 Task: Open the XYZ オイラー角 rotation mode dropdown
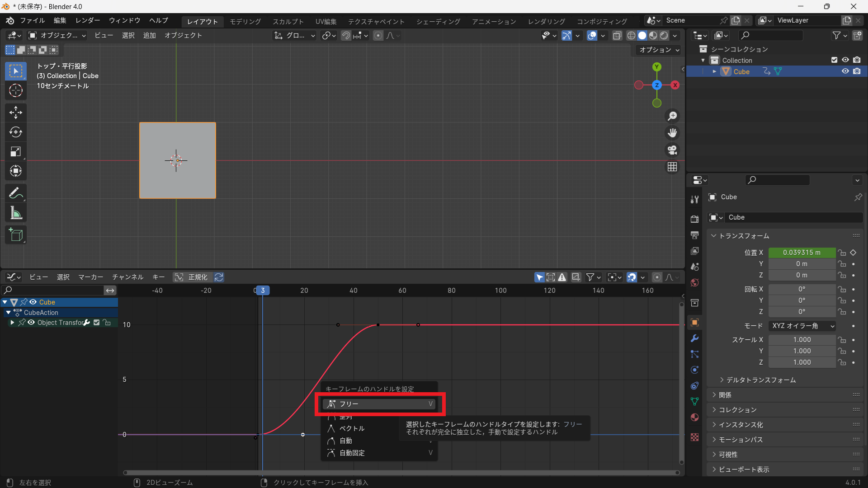click(802, 326)
